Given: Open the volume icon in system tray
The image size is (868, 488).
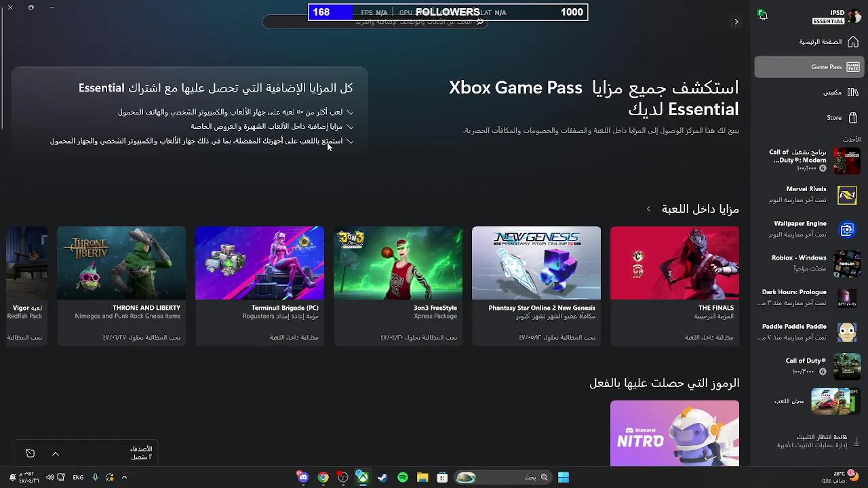Looking at the screenshot, I should 50,477.
